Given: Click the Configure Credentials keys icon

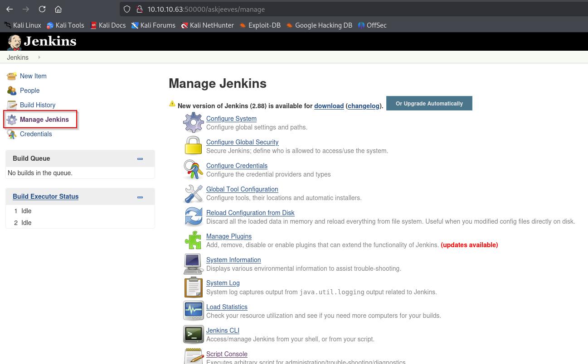Looking at the screenshot, I should (x=194, y=170).
